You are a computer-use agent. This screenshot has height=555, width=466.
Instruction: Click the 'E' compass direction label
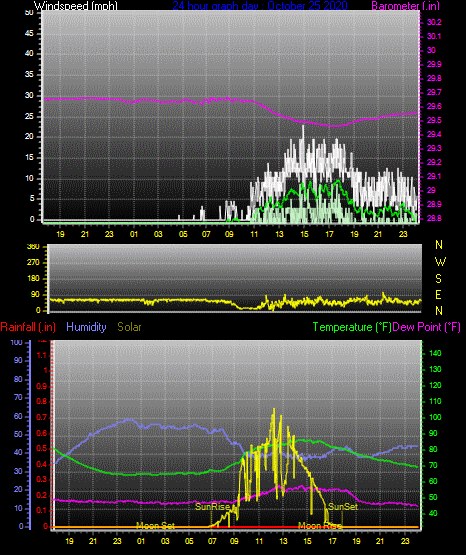(438, 294)
